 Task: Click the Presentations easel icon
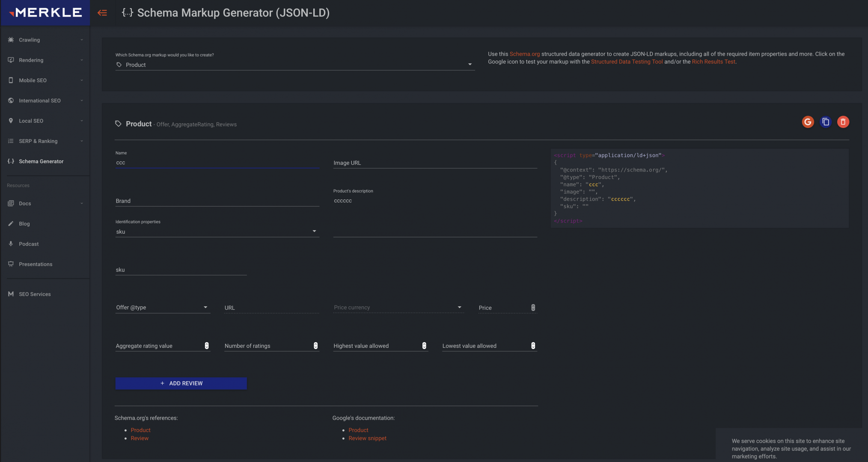click(x=11, y=264)
